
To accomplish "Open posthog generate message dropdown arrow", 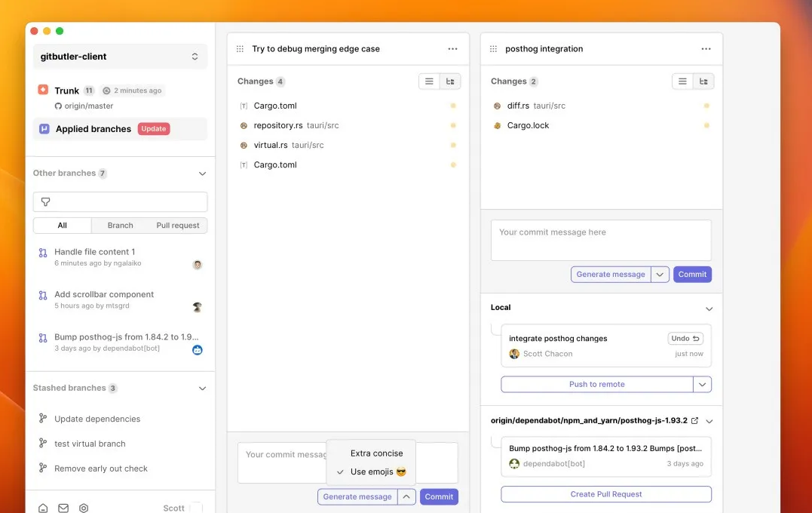I will tap(660, 274).
